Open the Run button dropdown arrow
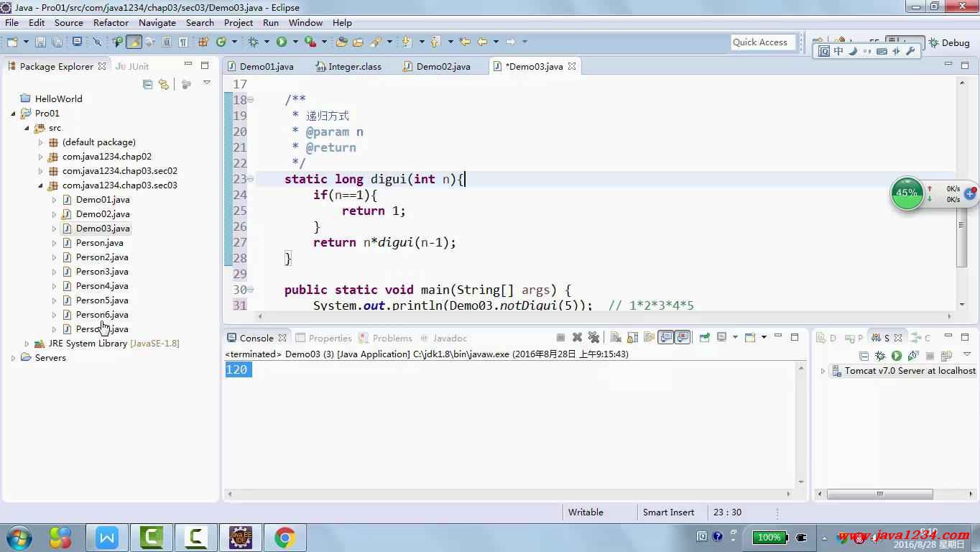The image size is (980, 552). 295,42
